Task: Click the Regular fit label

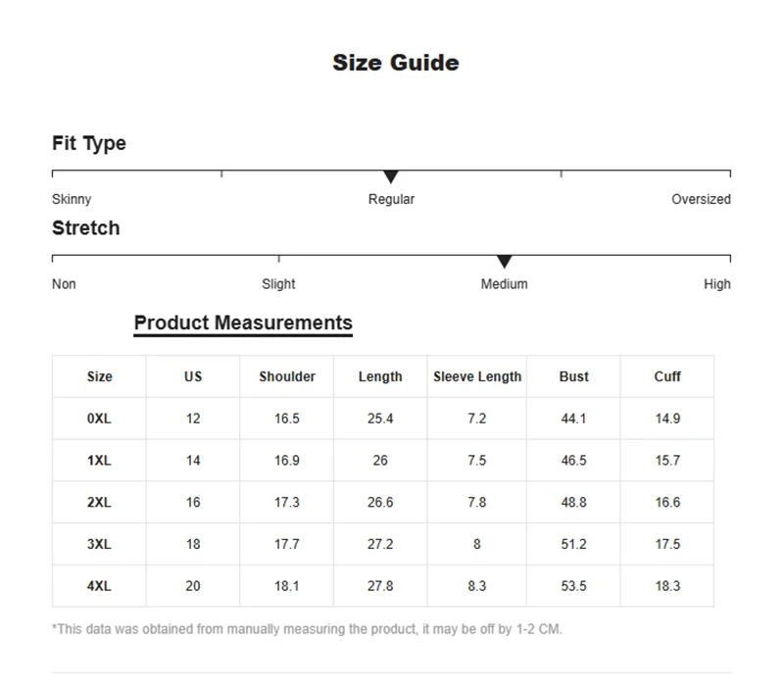Action: [x=391, y=199]
